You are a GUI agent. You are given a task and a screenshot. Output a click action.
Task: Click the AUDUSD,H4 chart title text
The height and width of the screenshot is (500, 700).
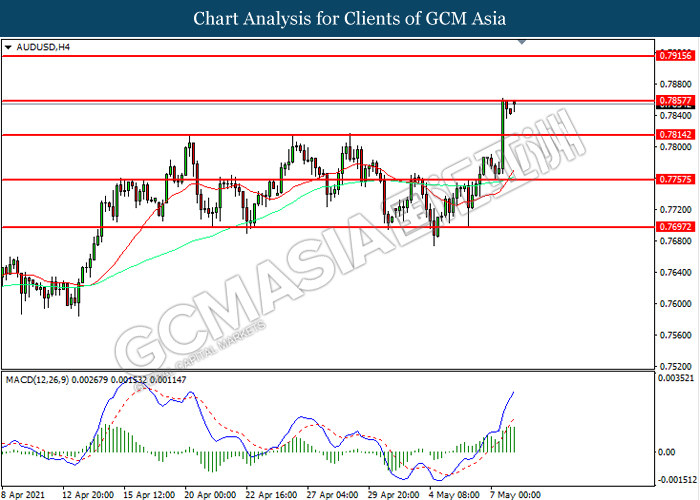pos(43,47)
